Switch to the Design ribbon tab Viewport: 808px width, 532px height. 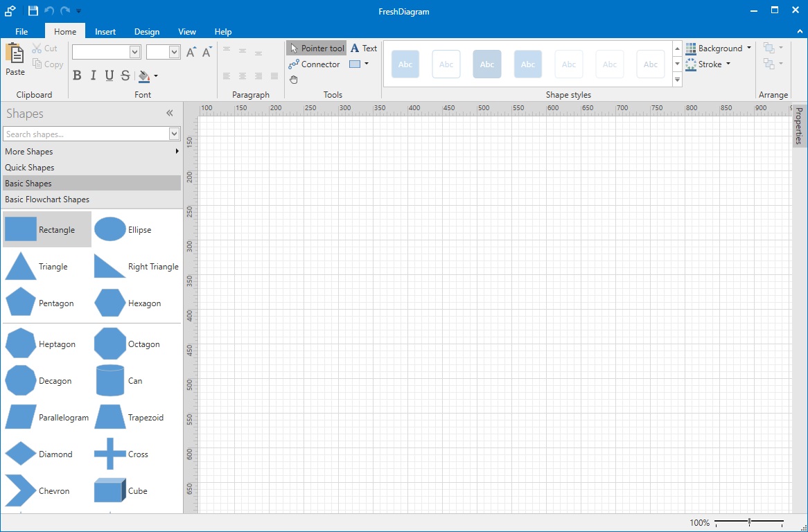(x=146, y=31)
